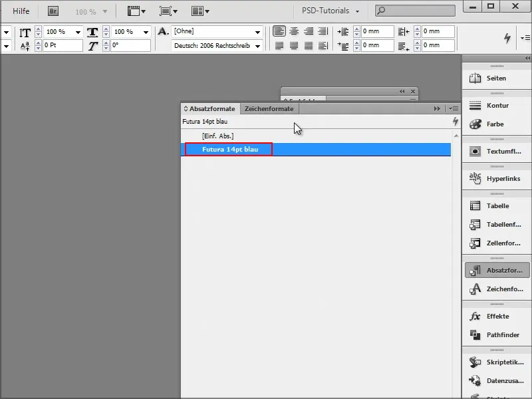Switch to the Zeichenformate tab
Viewport: 532px width, 399px height.
[x=269, y=109]
